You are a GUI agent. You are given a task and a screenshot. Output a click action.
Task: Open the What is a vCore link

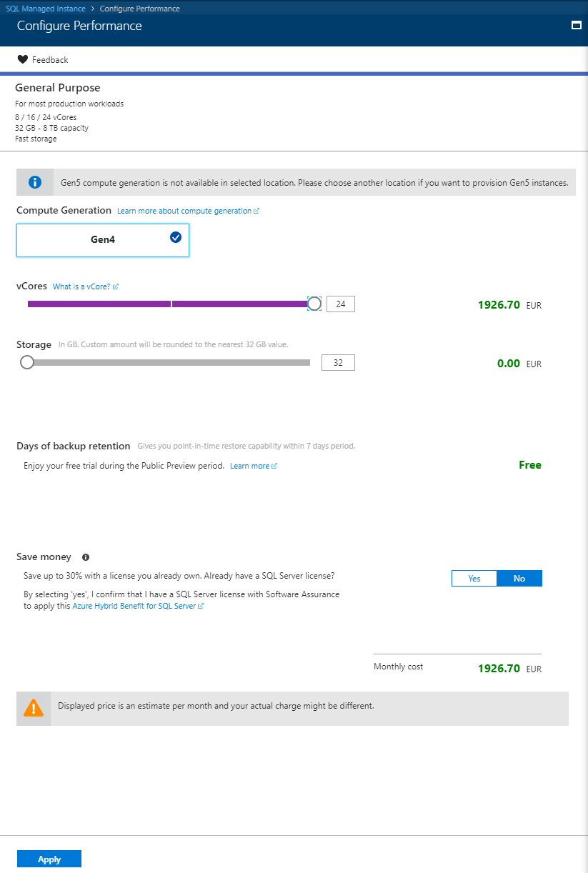tap(85, 286)
